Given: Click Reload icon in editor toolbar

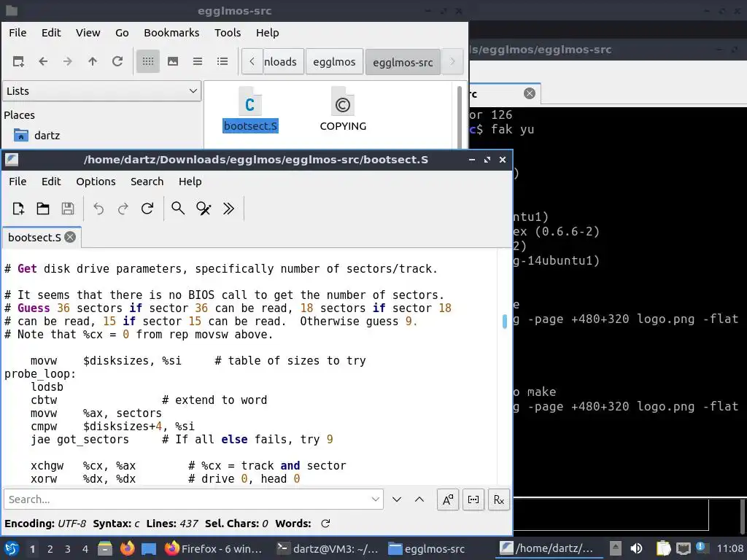Looking at the screenshot, I should click(147, 209).
